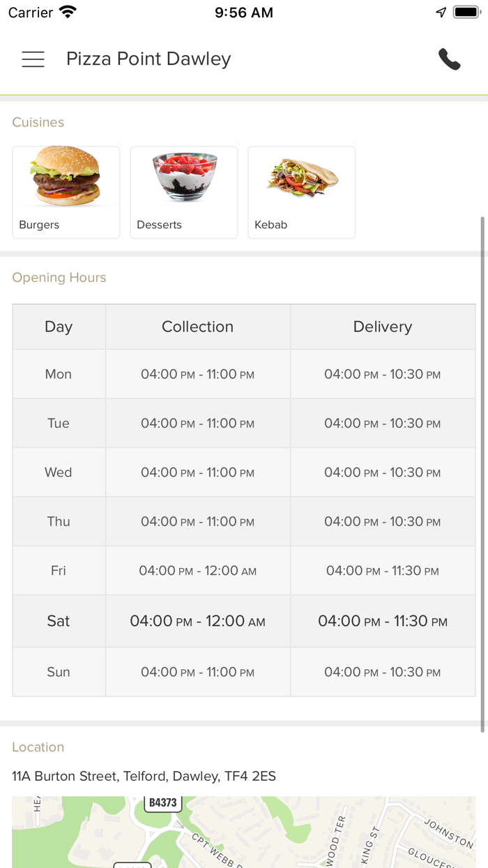This screenshot has height=868, width=488.
Task: Click Monday's collection hours cell
Action: (197, 374)
